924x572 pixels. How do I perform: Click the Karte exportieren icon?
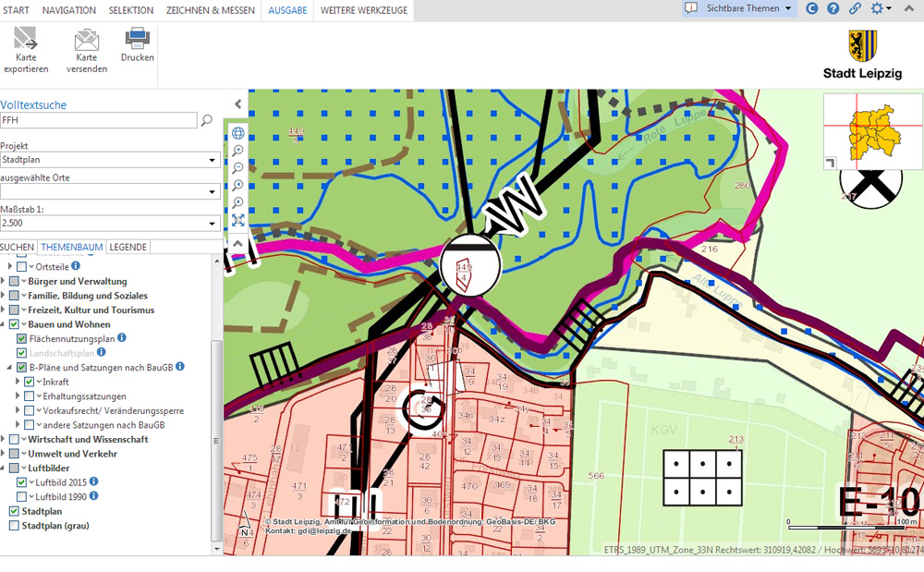pos(26,40)
